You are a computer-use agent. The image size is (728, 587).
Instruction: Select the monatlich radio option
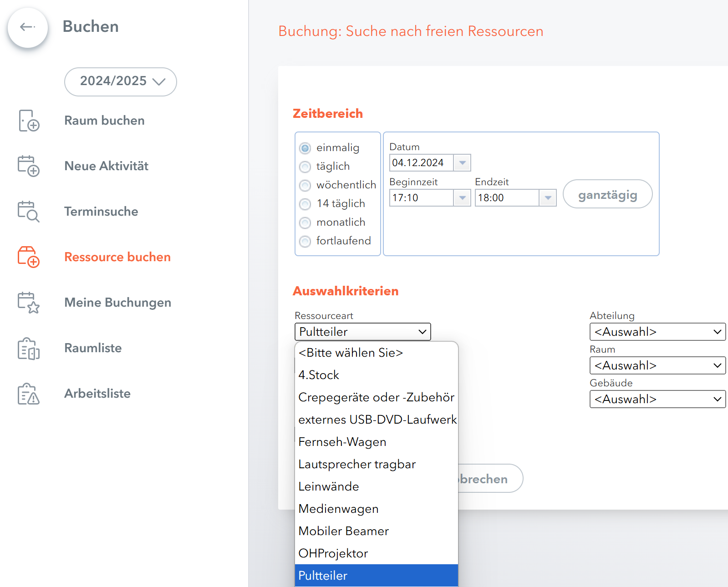click(305, 223)
